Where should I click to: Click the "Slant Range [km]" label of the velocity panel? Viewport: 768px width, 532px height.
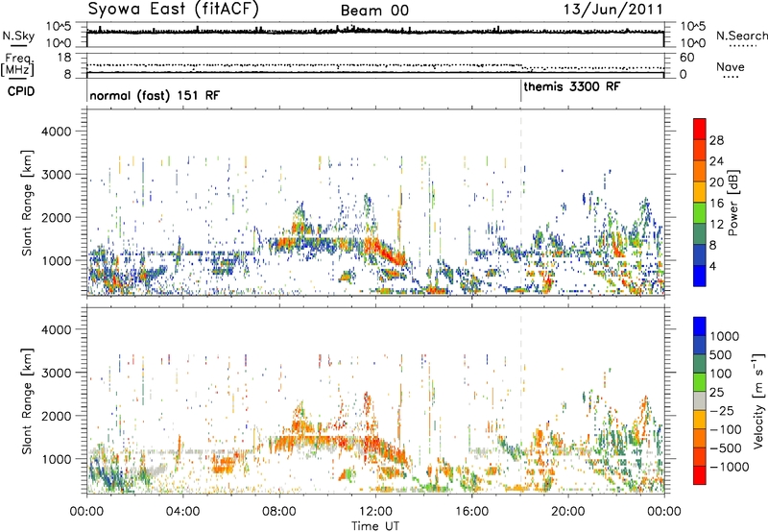pos(27,400)
